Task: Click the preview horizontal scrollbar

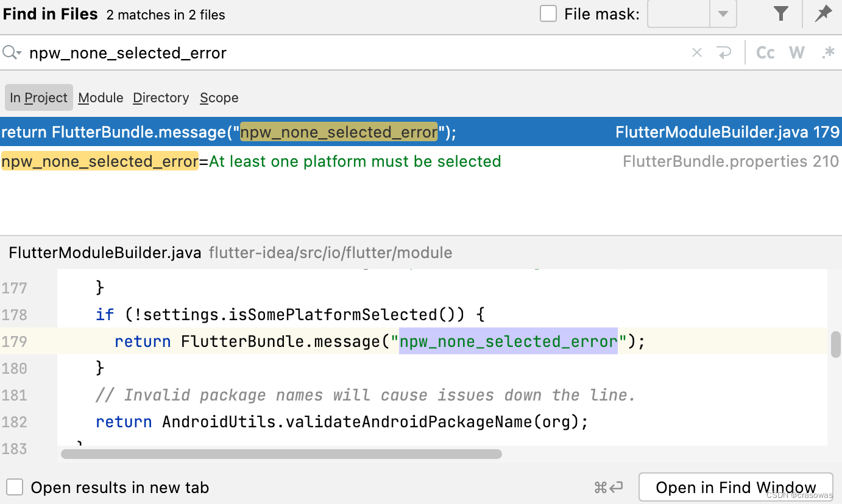Action: pyautogui.click(x=281, y=454)
